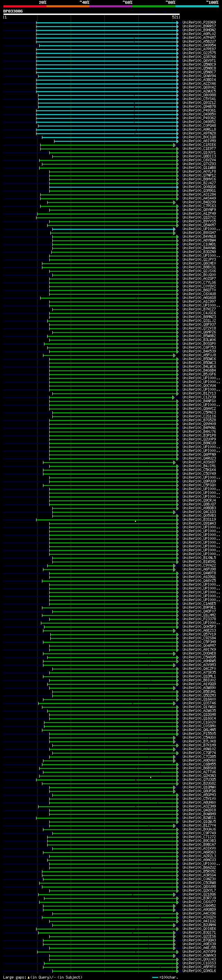This screenshot has width=222, height=980.
Task: Open the UniRef100_B9XGH7 entry
Action: 199,233
